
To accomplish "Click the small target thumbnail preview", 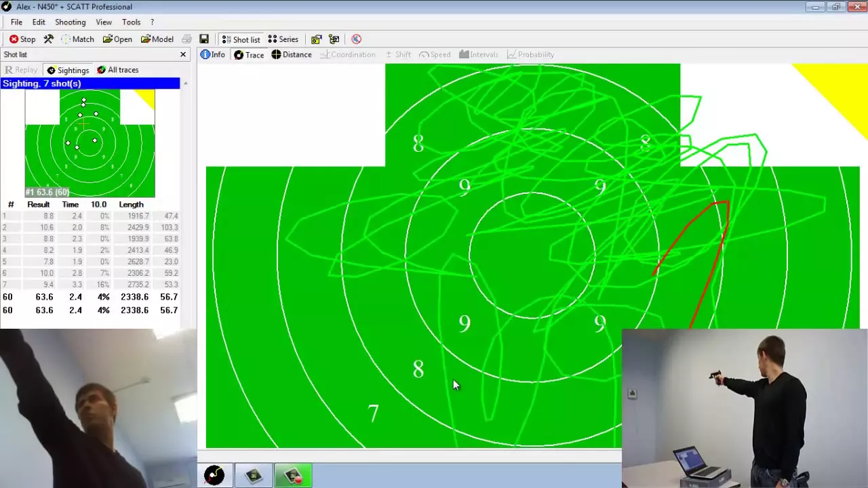I will pos(90,143).
